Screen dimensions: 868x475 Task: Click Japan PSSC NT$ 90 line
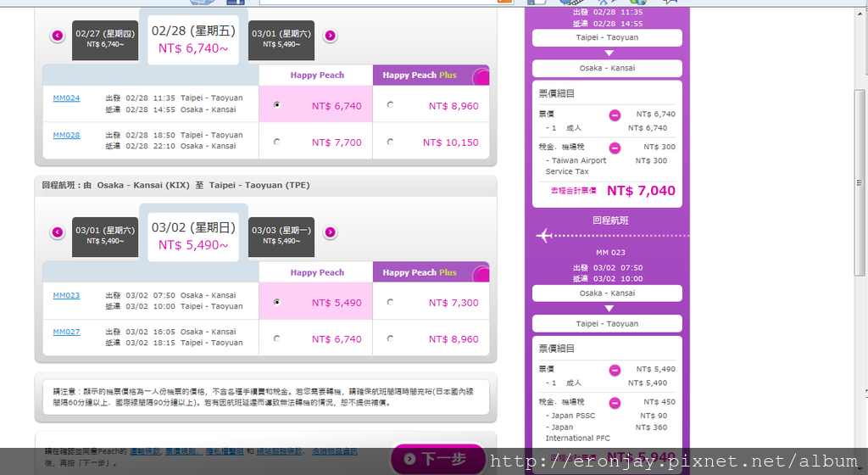[606, 416]
